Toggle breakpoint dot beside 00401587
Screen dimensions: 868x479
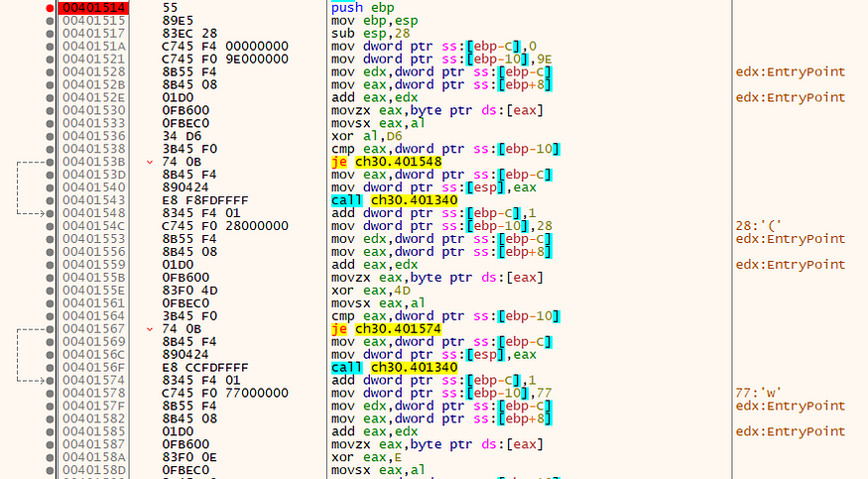(50, 444)
